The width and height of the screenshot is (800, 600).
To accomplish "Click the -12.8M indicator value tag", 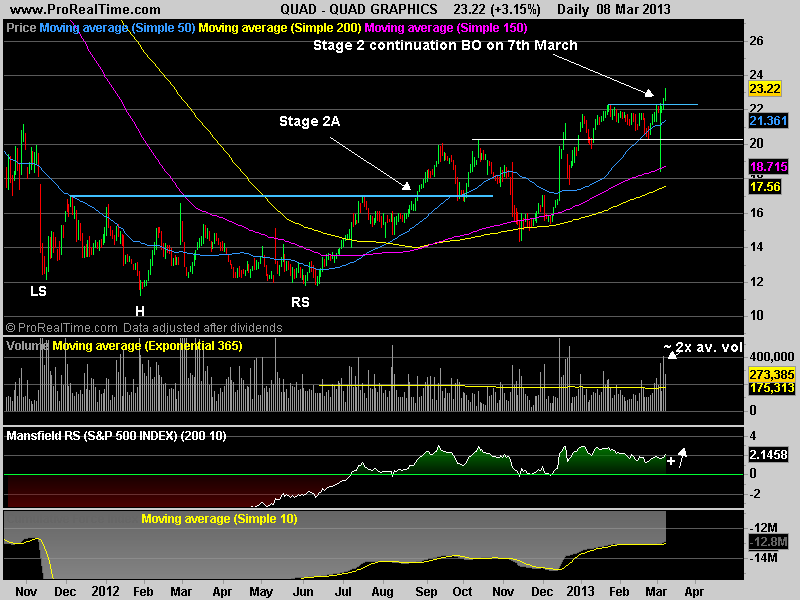I will (x=768, y=542).
